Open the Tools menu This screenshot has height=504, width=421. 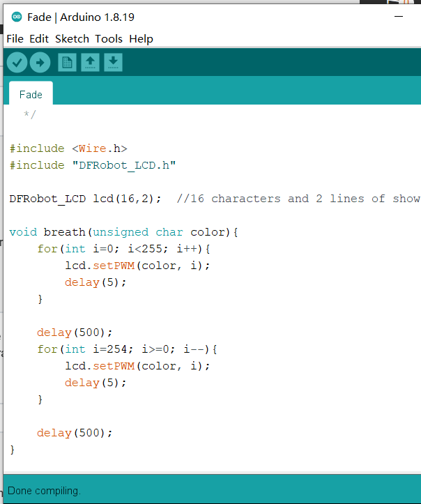pyautogui.click(x=109, y=39)
